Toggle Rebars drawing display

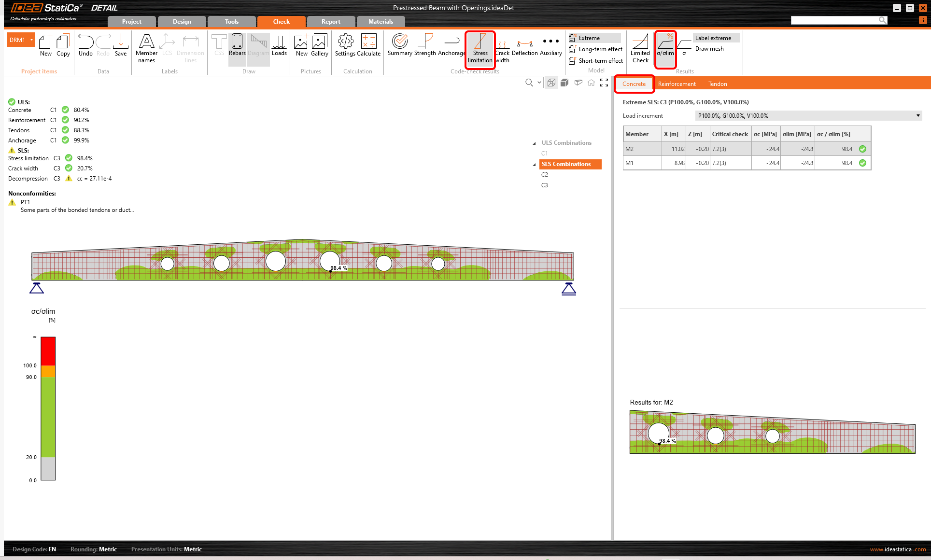coord(237,47)
